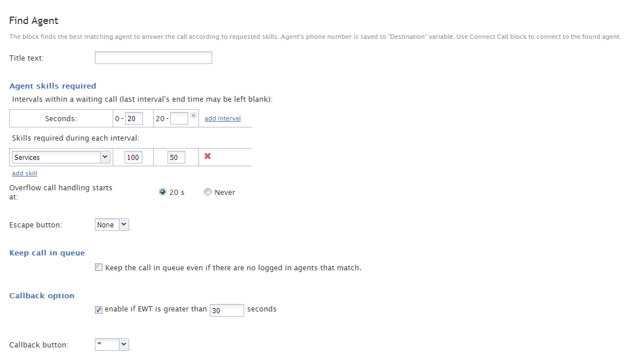Image resolution: width=633 pixels, height=364 pixels.
Task: Select the 20 s overflow radio button
Action: (x=162, y=191)
